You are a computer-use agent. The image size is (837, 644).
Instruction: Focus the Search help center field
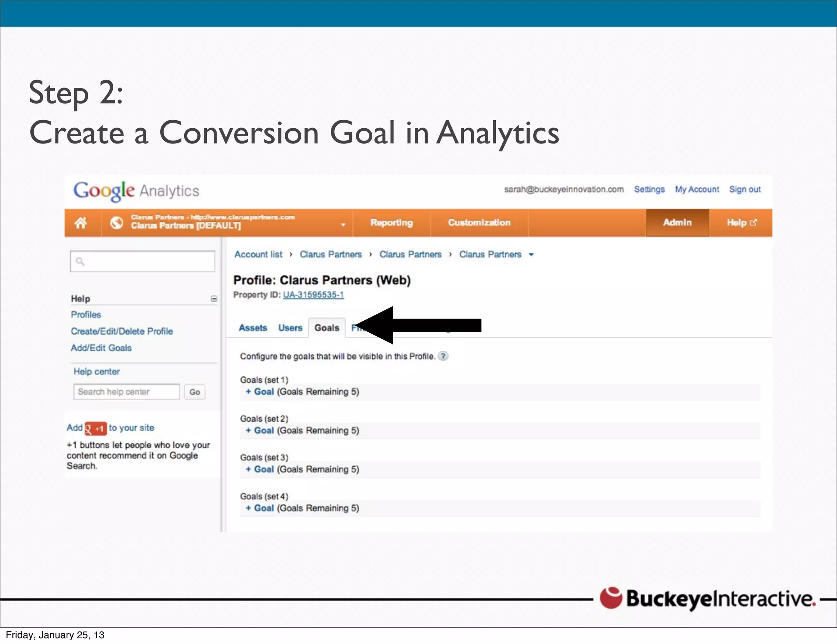126,392
